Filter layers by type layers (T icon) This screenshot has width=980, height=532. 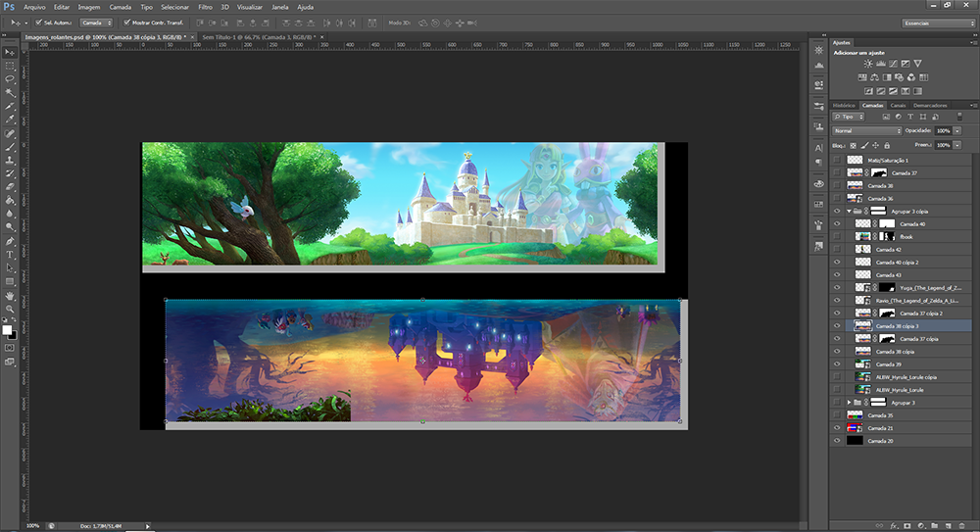[x=910, y=117]
